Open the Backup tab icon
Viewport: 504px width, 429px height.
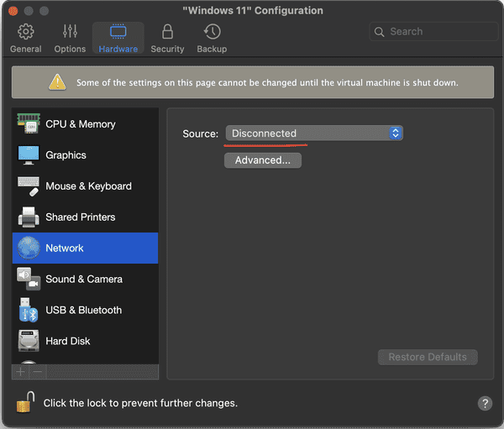coord(212,39)
